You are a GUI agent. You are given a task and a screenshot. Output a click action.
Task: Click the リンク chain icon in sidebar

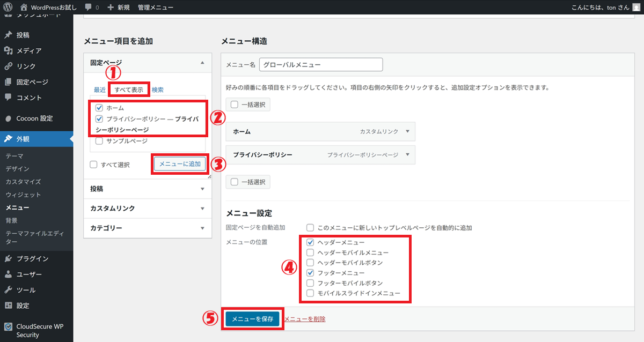8,66
